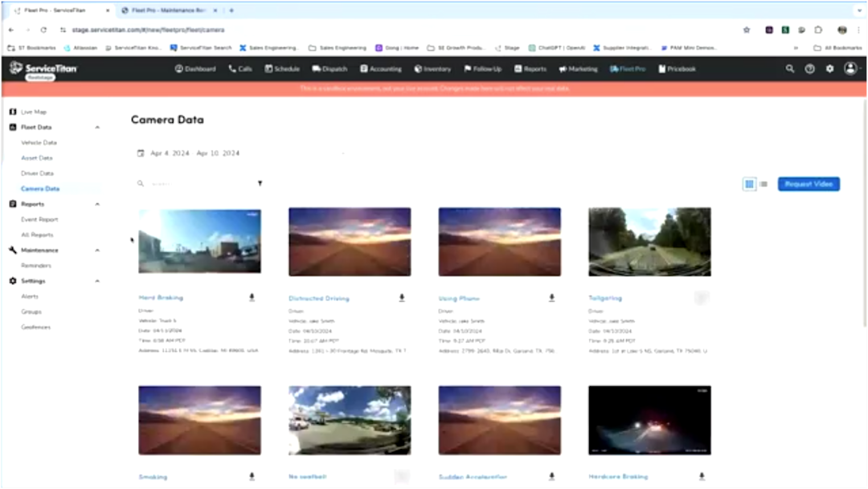Collapse the Fleet Data sidebar section

click(97, 127)
